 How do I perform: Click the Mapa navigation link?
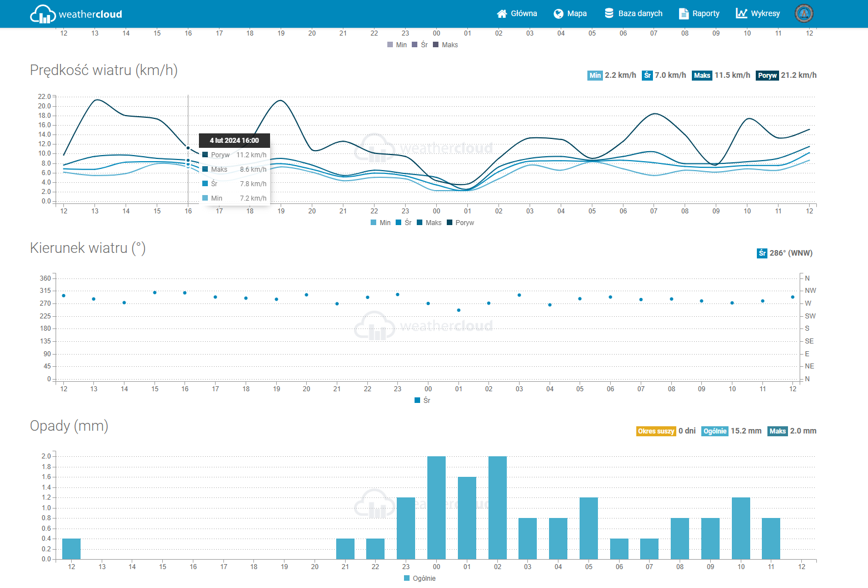(577, 14)
